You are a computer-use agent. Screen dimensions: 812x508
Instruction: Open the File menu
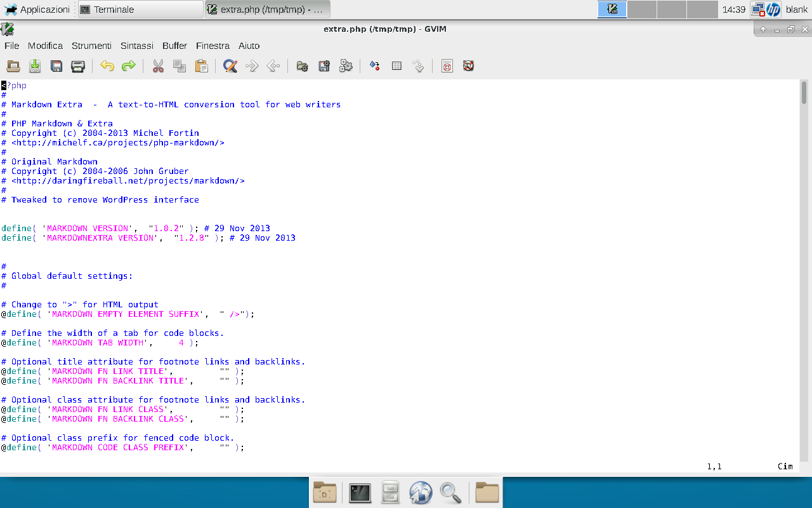click(x=12, y=46)
